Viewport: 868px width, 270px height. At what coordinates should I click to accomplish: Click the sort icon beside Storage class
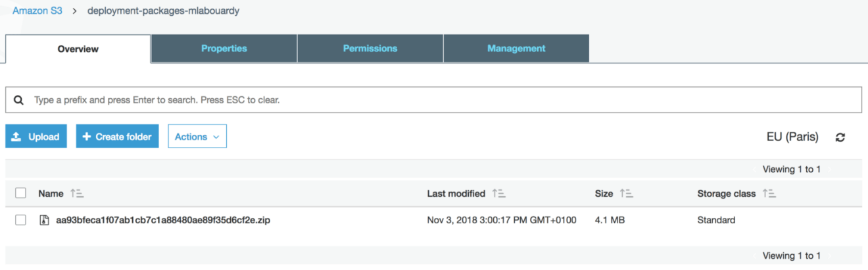pos(769,194)
